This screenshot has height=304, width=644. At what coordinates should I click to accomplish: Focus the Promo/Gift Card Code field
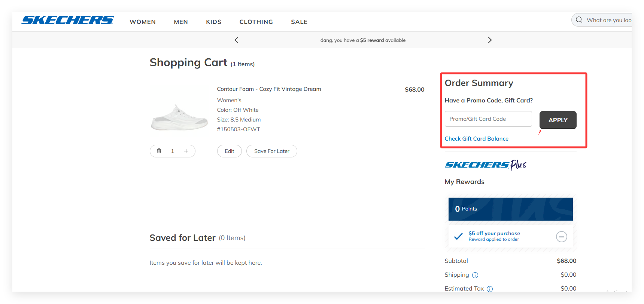click(488, 119)
